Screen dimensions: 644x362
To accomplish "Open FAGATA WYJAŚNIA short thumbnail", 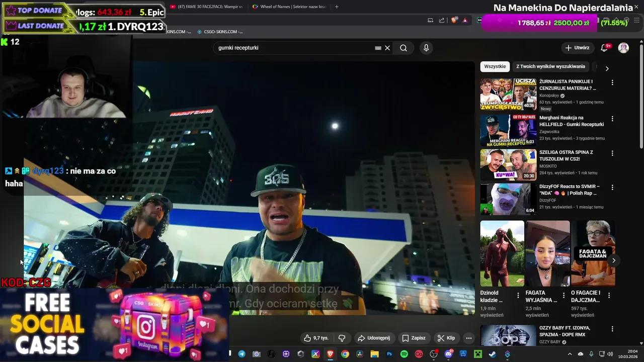I will point(547,253).
